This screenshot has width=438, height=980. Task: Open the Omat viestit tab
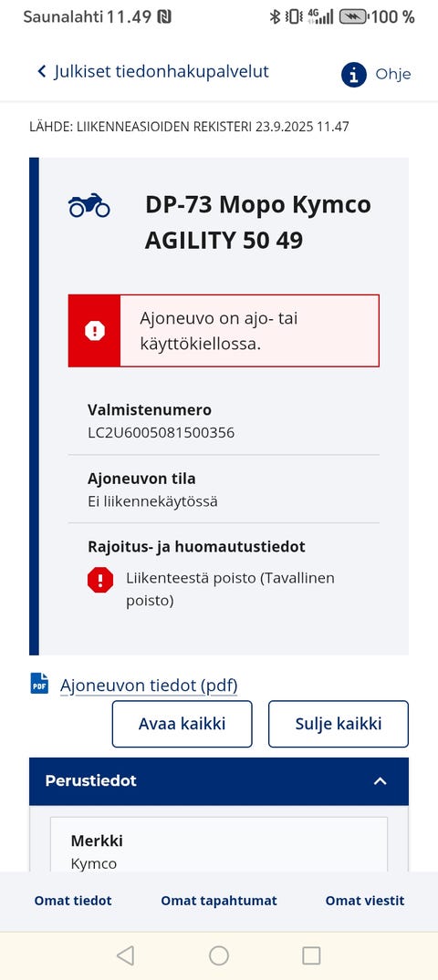[365, 901]
